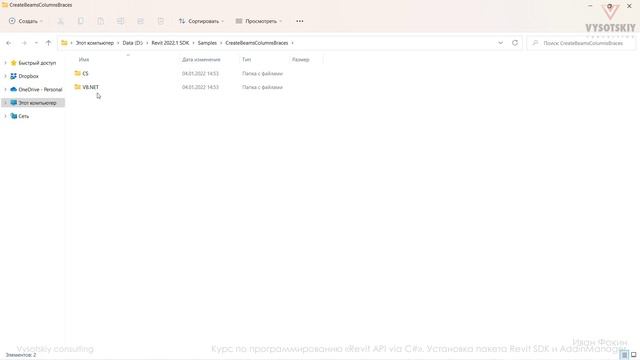Sort by the Тип column header

[x=247, y=60]
